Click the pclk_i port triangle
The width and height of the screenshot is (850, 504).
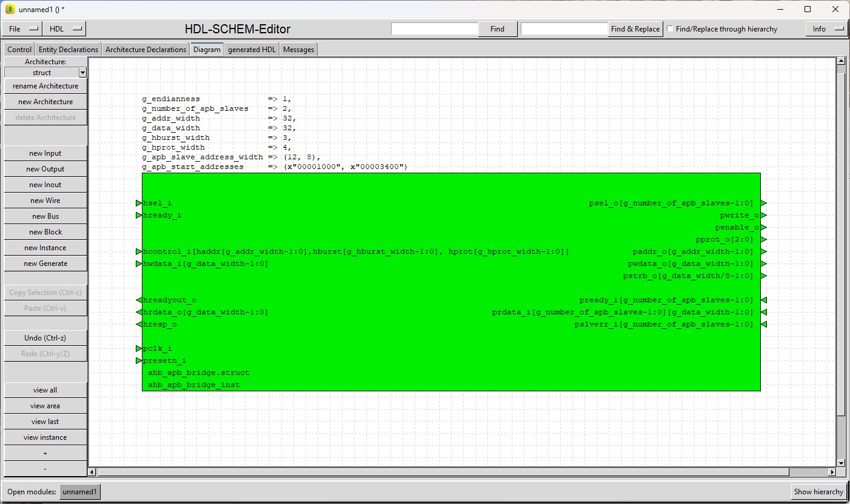[x=139, y=349]
